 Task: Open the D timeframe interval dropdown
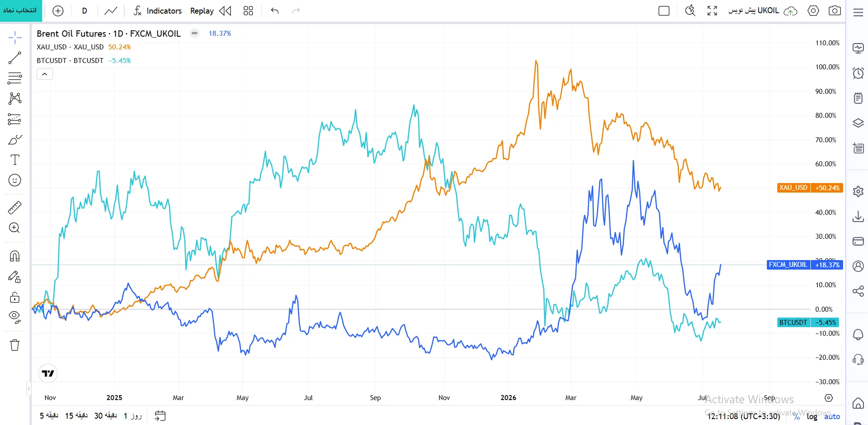pyautogui.click(x=84, y=10)
